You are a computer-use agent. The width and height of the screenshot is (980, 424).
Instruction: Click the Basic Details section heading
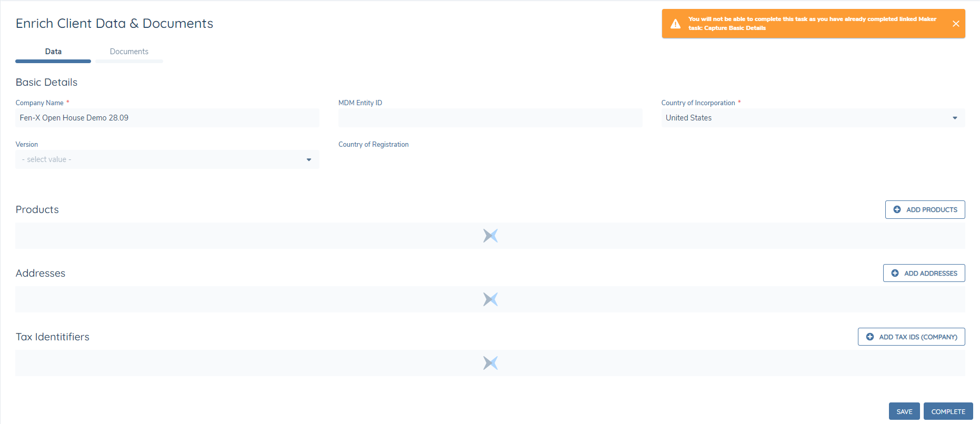click(46, 83)
